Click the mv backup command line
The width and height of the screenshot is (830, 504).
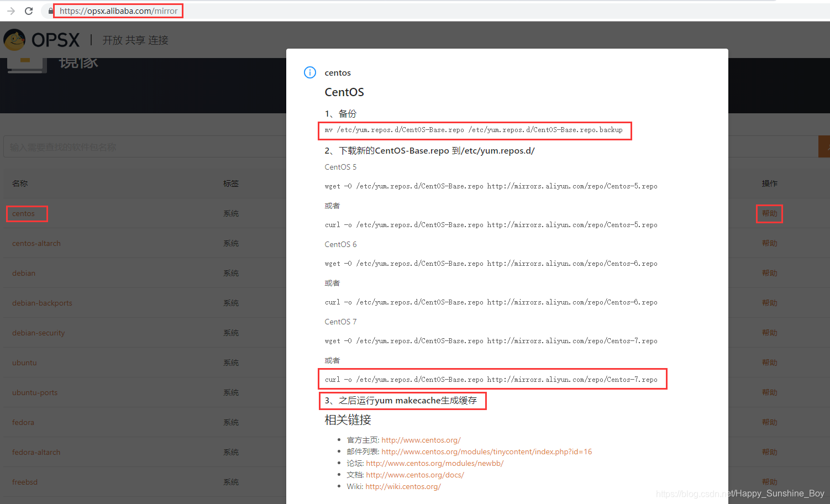474,130
